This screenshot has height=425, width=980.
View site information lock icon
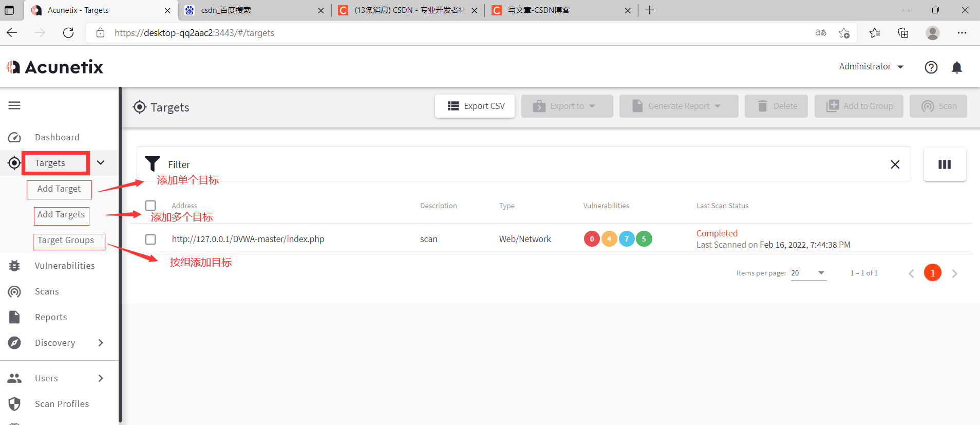(x=101, y=33)
